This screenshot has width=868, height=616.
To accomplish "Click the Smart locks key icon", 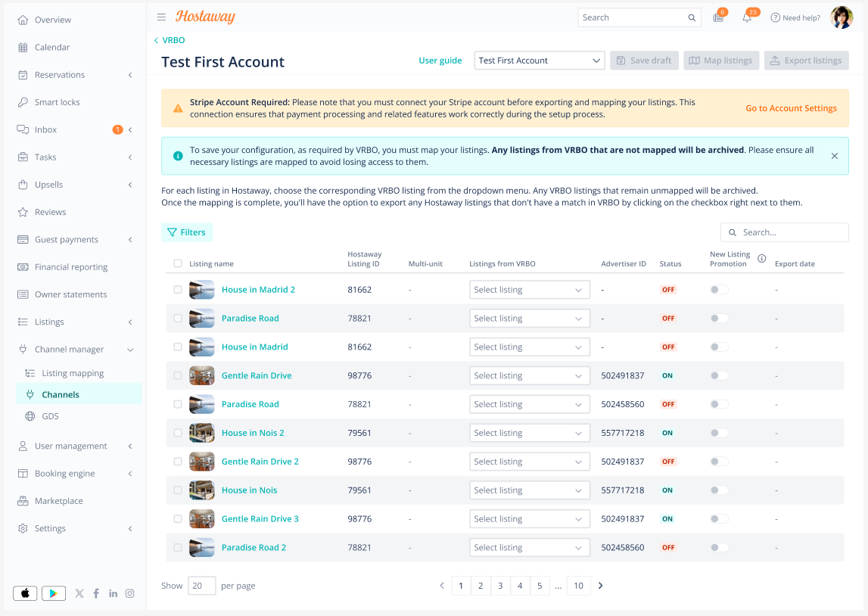I will 23,102.
